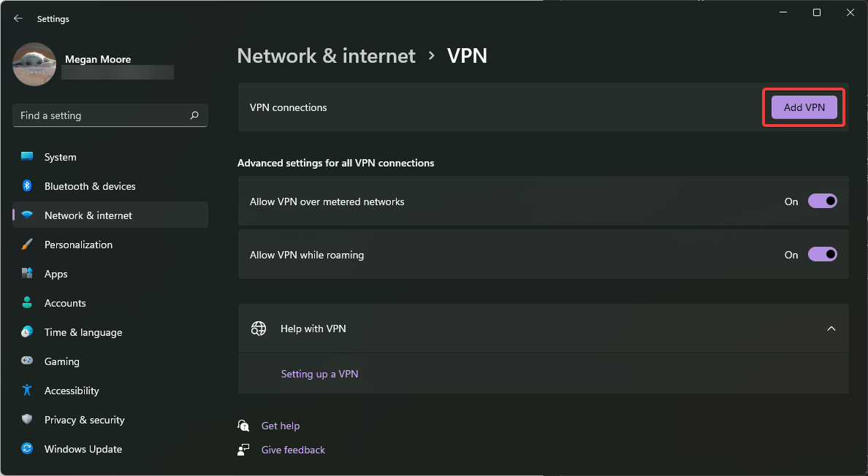
Task: Click the Help with VPN globe icon
Action: (259, 328)
